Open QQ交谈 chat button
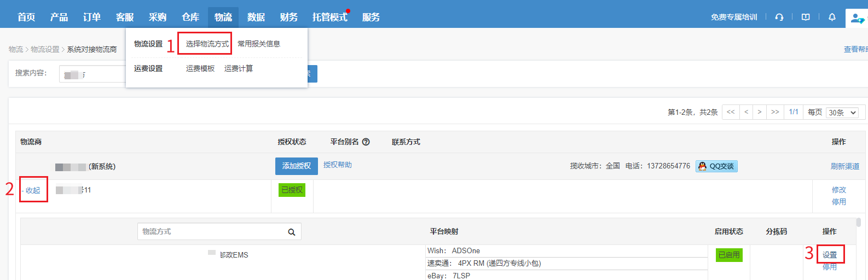This screenshot has width=868, height=280. click(716, 166)
